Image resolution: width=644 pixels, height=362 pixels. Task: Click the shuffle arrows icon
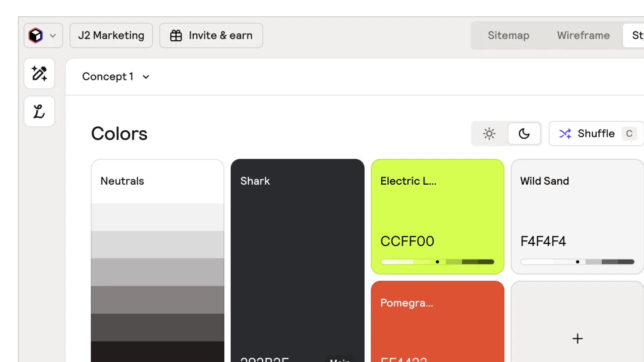click(565, 134)
